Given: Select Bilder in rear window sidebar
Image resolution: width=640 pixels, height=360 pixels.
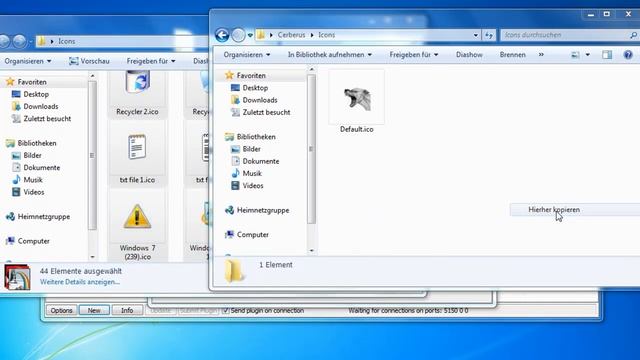Looking at the screenshot, I should pos(27,156).
